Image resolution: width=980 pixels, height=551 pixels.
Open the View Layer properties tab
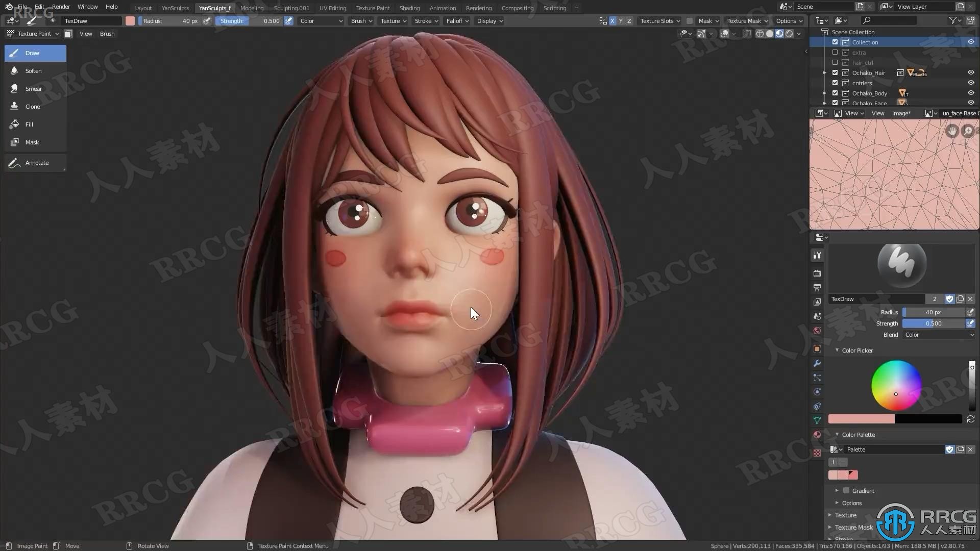(x=817, y=302)
